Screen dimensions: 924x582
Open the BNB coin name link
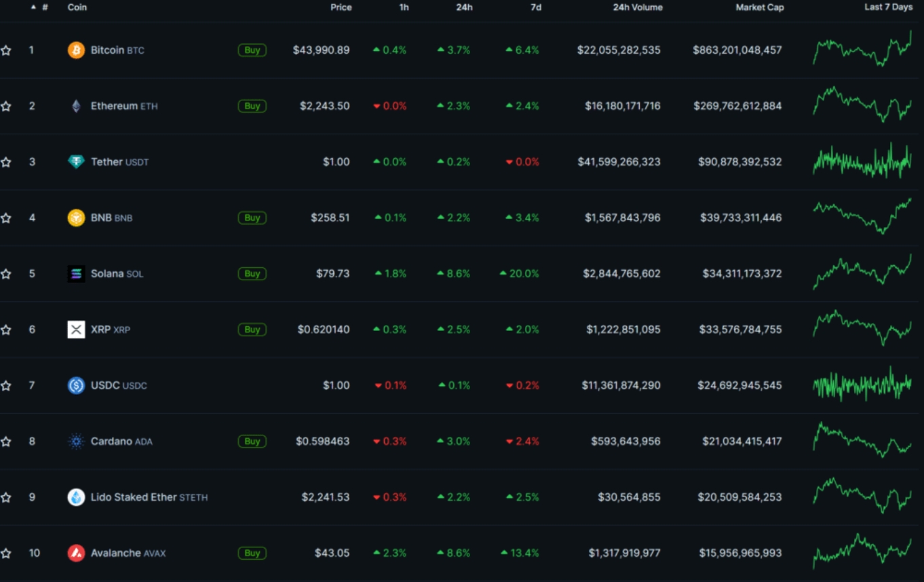[x=111, y=218]
